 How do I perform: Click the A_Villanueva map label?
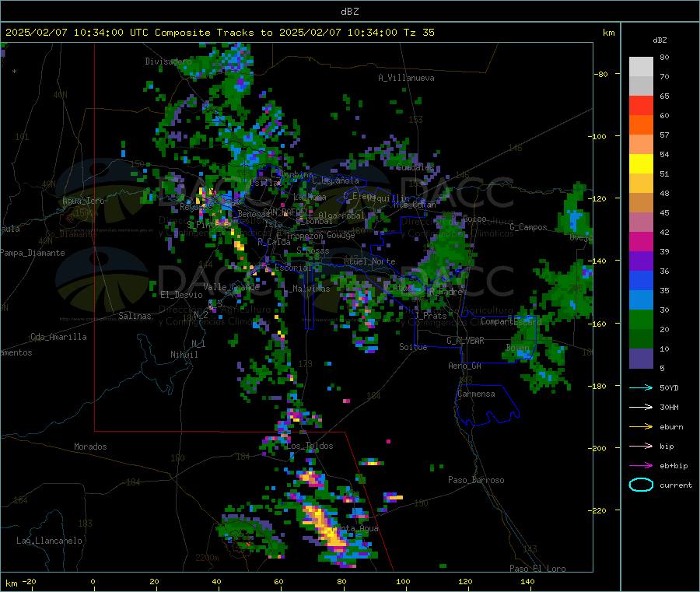pos(406,78)
